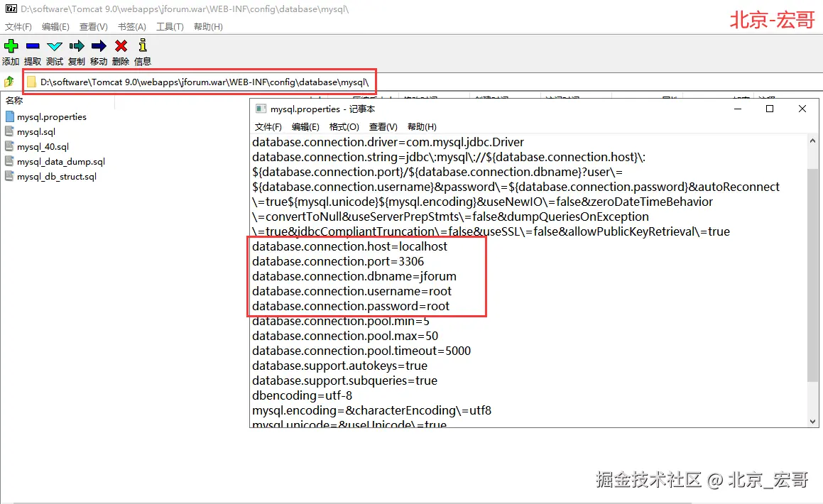Click the mysql.properties file icon

tap(9, 116)
